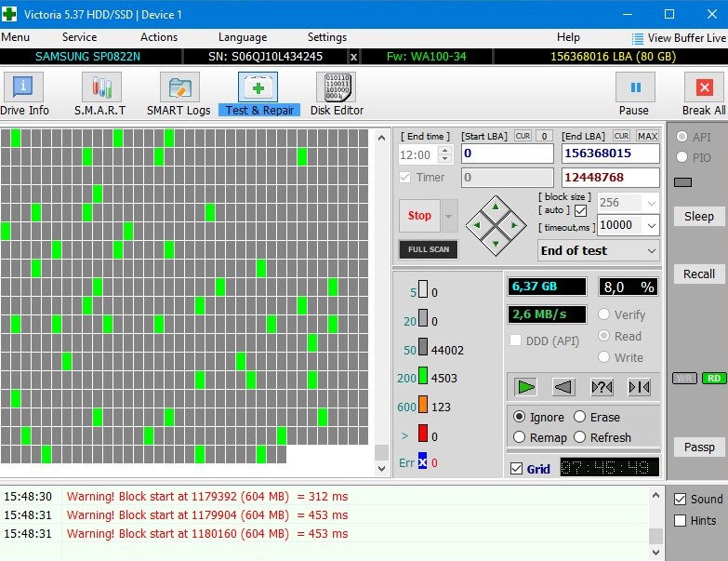Image resolution: width=728 pixels, height=561 pixels.
Task: Toggle the Sound checkbox
Action: [681, 500]
